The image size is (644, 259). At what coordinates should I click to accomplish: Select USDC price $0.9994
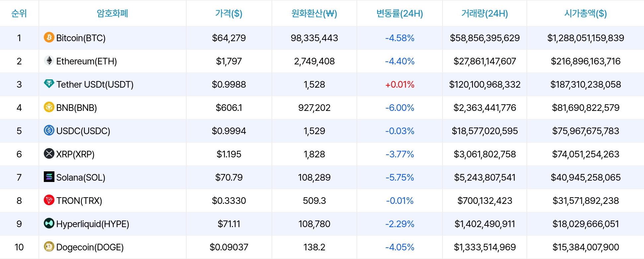(x=229, y=131)
